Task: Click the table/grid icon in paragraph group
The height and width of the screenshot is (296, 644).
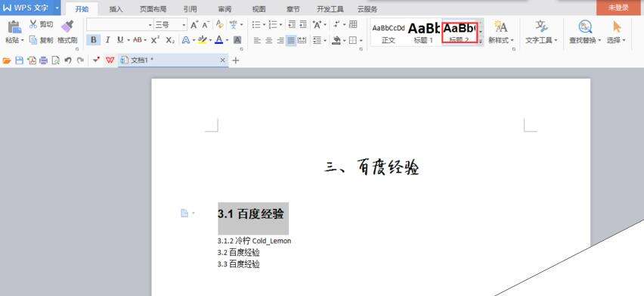Action: pyautogui.click(x=353, y=25)
